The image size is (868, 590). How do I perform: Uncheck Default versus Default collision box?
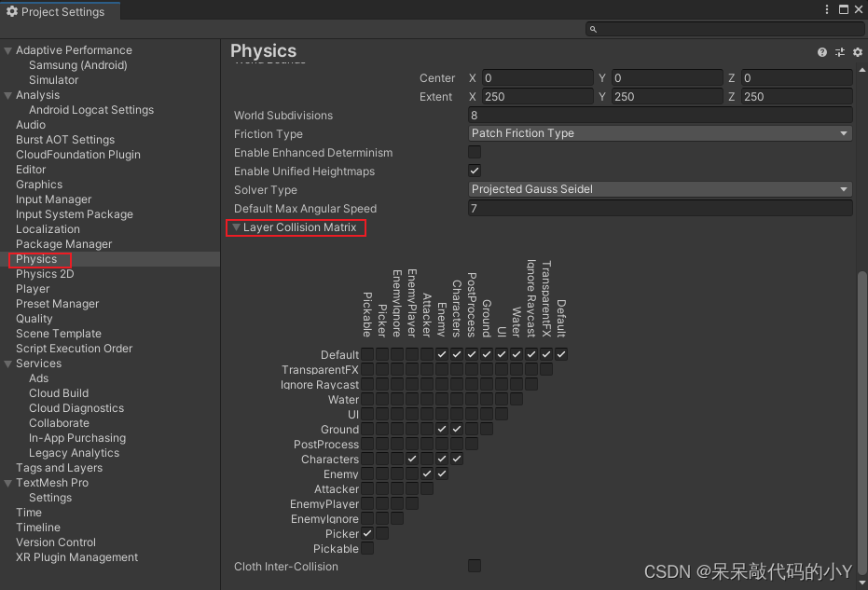pos(561,354)
